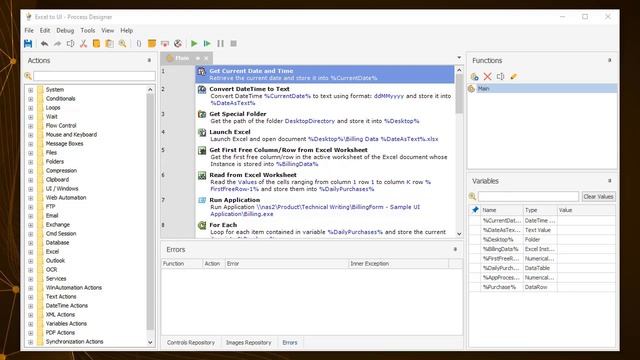Save the process with the floppy disk icon
This screenshot has width=640, height=360.
tap(28, 44)
